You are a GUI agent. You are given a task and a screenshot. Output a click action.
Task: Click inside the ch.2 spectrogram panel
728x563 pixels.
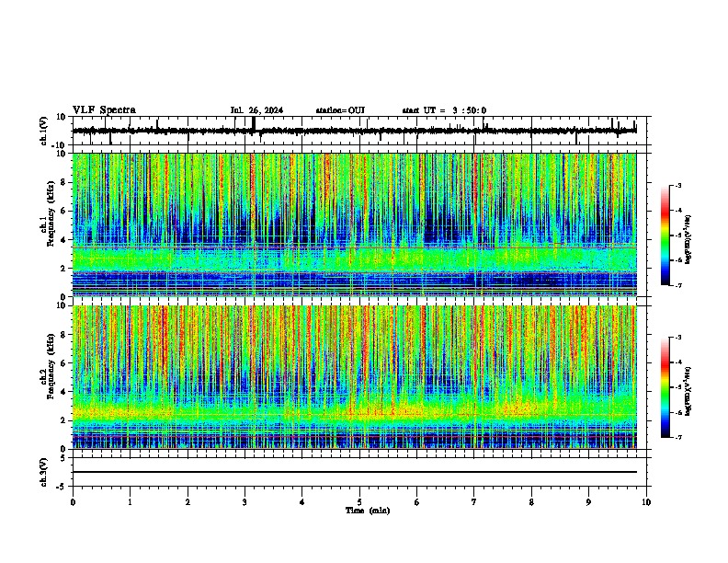click(354, 377)
